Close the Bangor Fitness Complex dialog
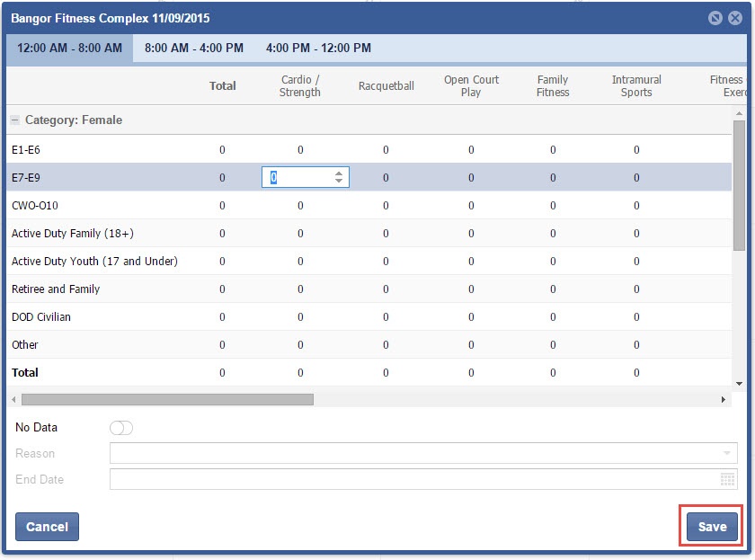Screen dimensions: 755x560 click(734, 18)
